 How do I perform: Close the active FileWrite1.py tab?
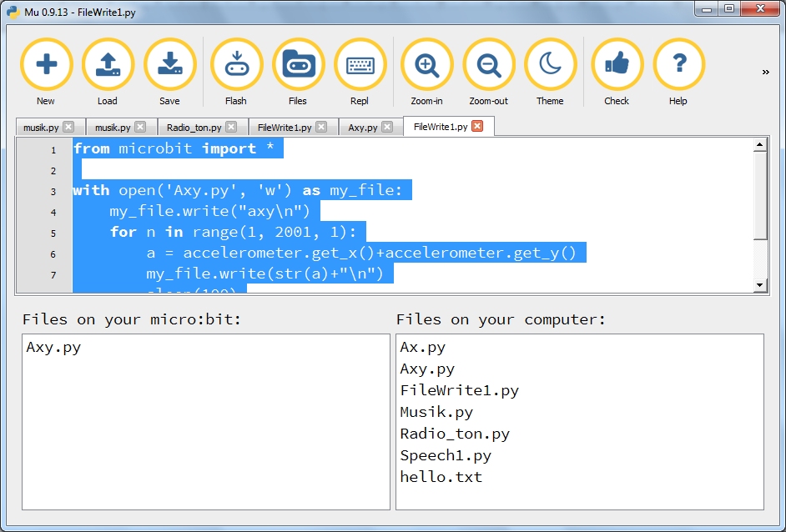point(477,127)
